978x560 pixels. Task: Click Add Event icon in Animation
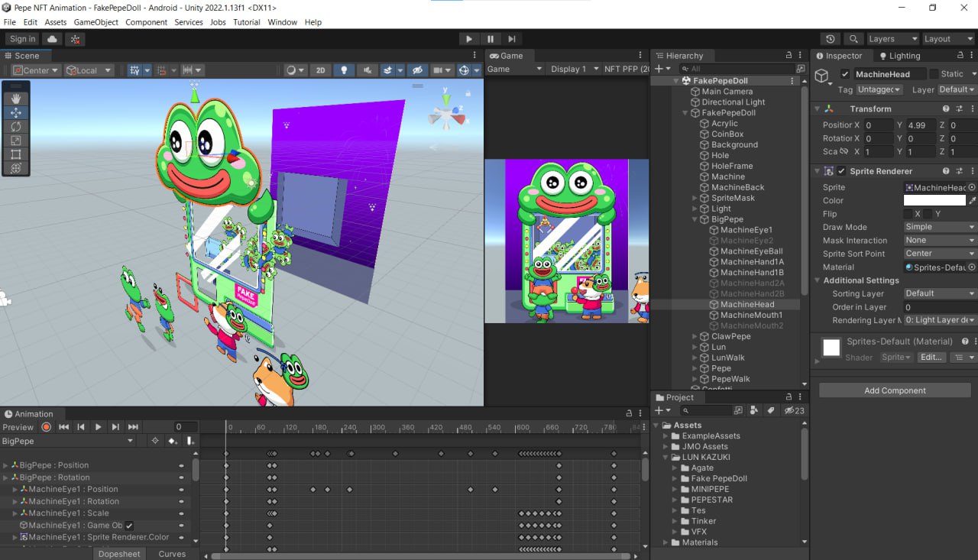coord(190,441)
